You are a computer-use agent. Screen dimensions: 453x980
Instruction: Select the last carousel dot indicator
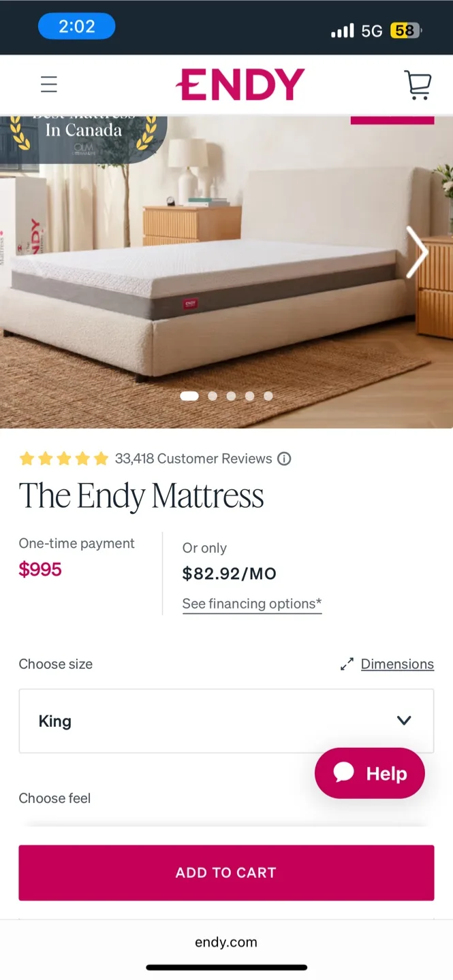tap(268, 395)
